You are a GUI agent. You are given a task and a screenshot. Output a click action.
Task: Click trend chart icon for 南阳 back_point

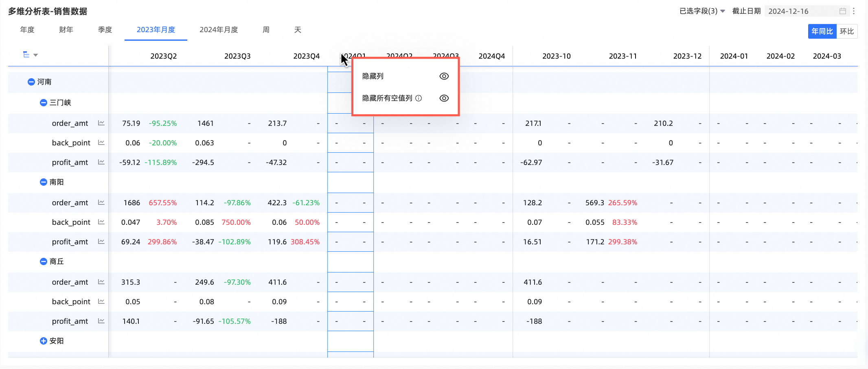point(101,222)
